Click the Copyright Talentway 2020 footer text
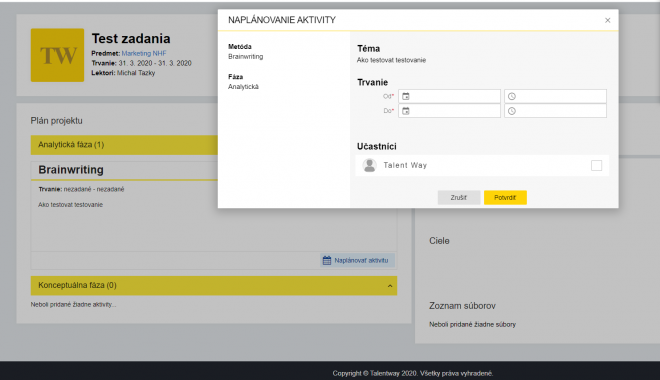Screen dimensions: 660x380 click(412, 373)
